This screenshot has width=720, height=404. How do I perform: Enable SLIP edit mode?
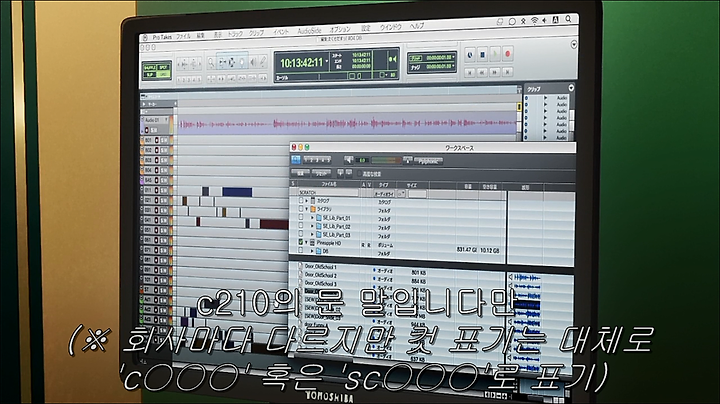(150, 74)
